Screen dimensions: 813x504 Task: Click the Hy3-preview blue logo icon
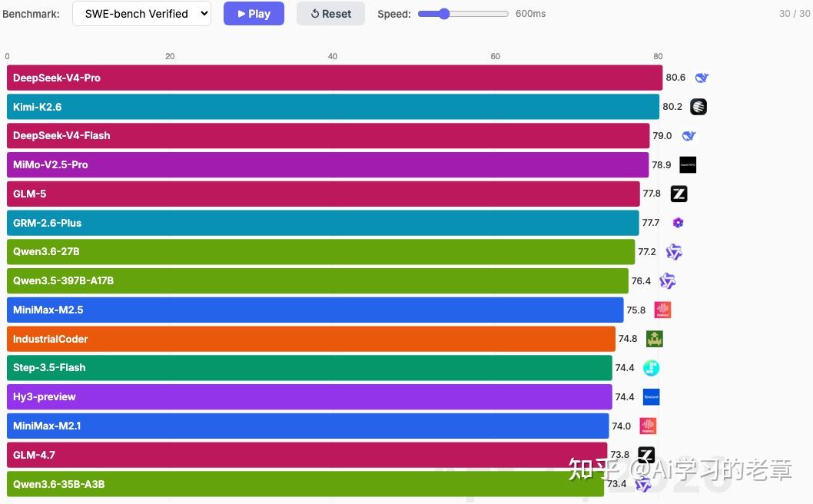click(651, 397)
